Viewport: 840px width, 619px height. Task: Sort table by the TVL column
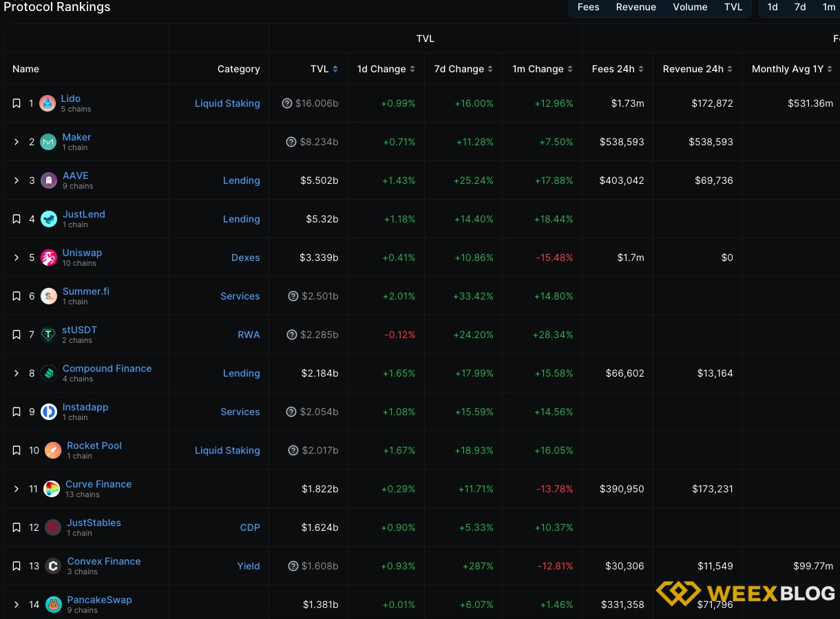(x=324, y=69)
